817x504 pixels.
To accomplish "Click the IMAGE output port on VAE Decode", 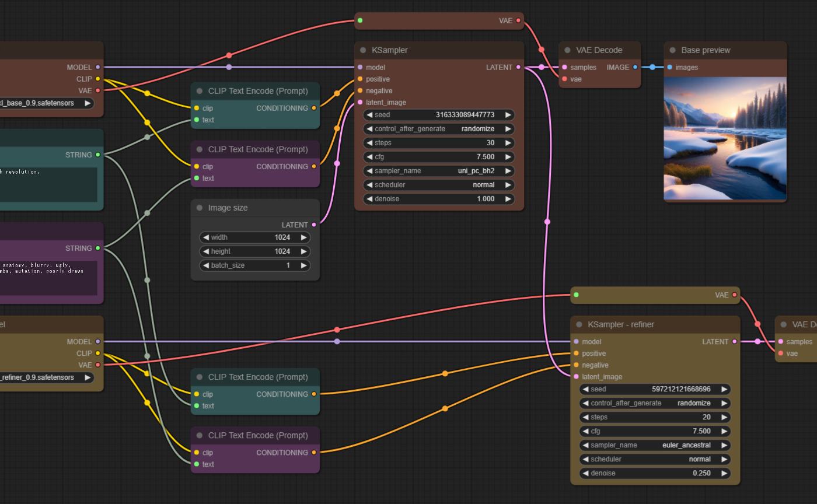I will click(636, 67).
